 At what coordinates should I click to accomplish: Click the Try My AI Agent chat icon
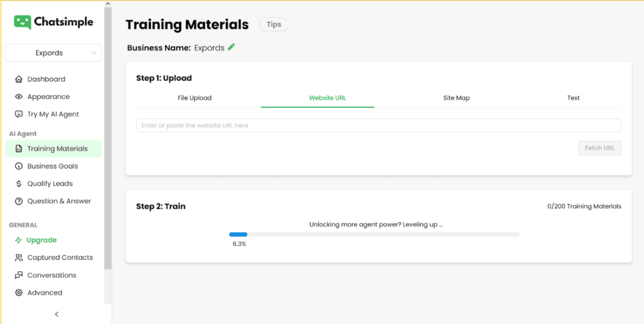click(18, 114)
